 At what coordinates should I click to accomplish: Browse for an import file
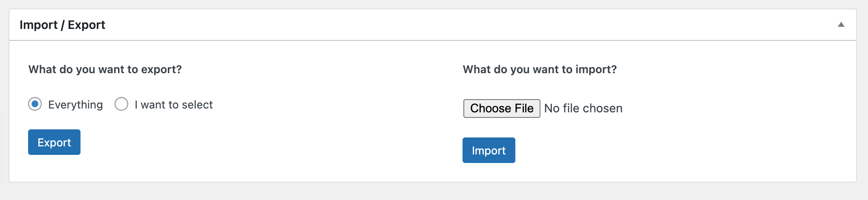coord(502,109)
